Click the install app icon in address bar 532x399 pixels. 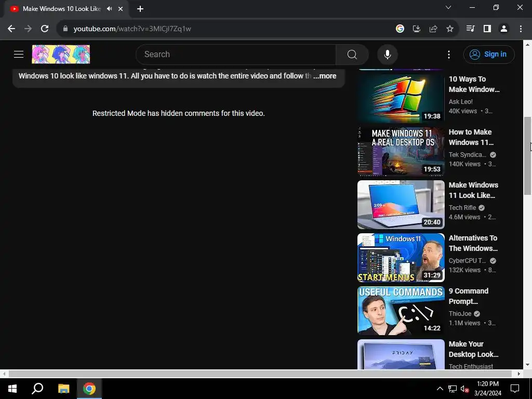(x=417, y=29)
